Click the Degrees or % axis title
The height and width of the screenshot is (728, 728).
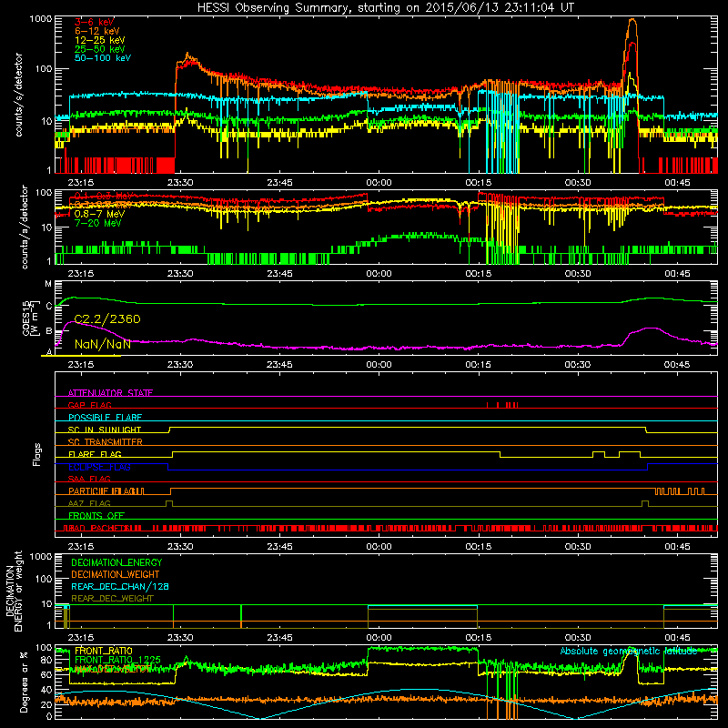tap(24, 682)
